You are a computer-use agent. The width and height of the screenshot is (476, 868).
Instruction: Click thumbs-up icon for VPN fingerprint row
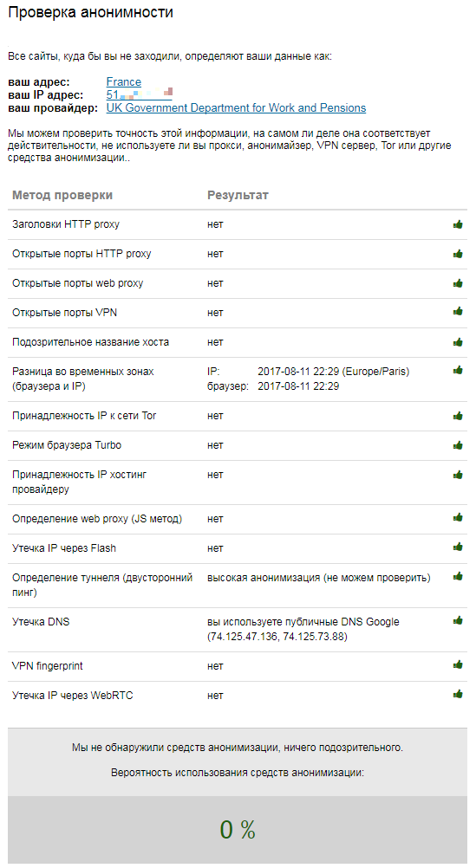click(x=458, y=664)
